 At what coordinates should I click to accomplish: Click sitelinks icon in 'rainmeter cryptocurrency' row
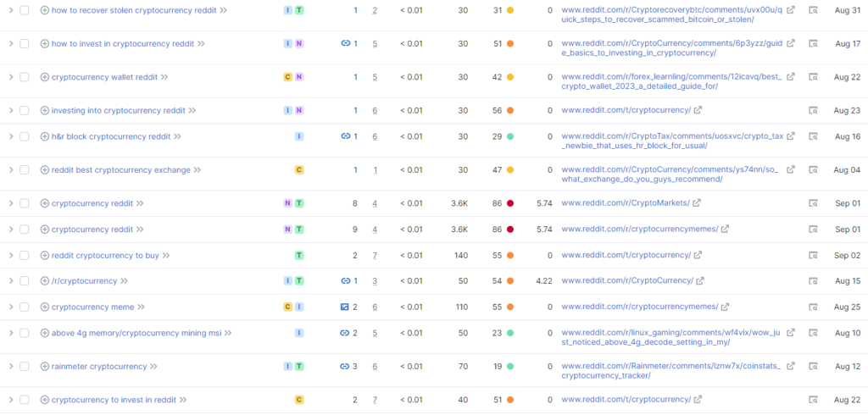[x=345, y=367]
